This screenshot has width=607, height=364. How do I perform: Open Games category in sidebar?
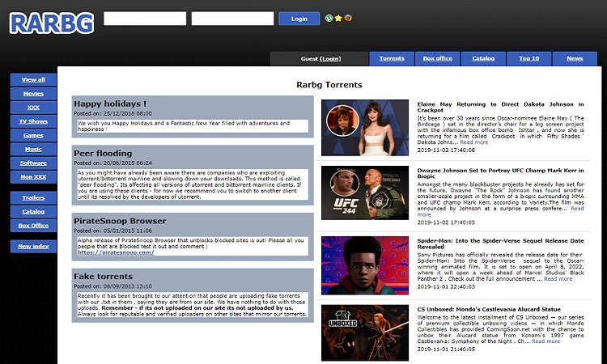coord(33,135)
